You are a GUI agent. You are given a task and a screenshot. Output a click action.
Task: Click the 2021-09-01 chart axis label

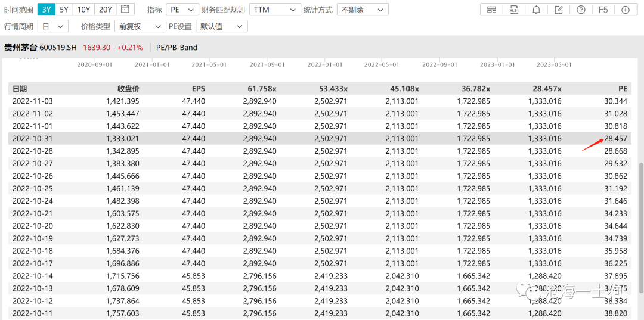[268, 64]
